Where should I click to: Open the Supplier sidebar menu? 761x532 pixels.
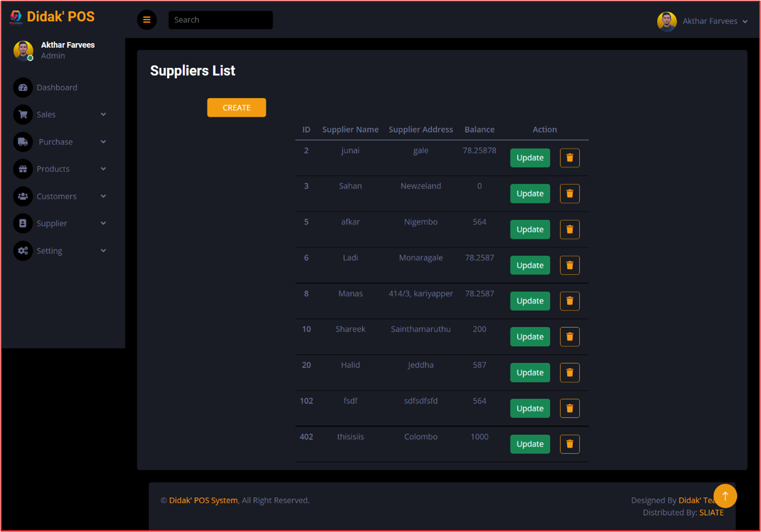pos(52,223)
